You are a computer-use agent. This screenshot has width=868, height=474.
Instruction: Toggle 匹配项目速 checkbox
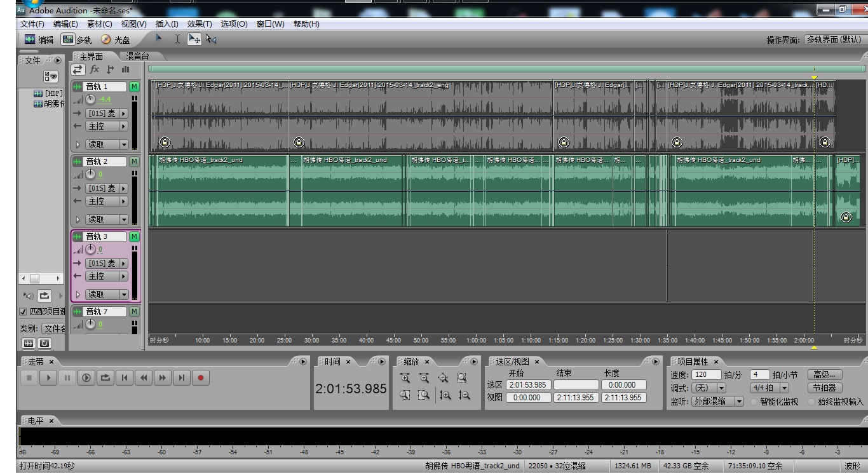click(24, 312)
